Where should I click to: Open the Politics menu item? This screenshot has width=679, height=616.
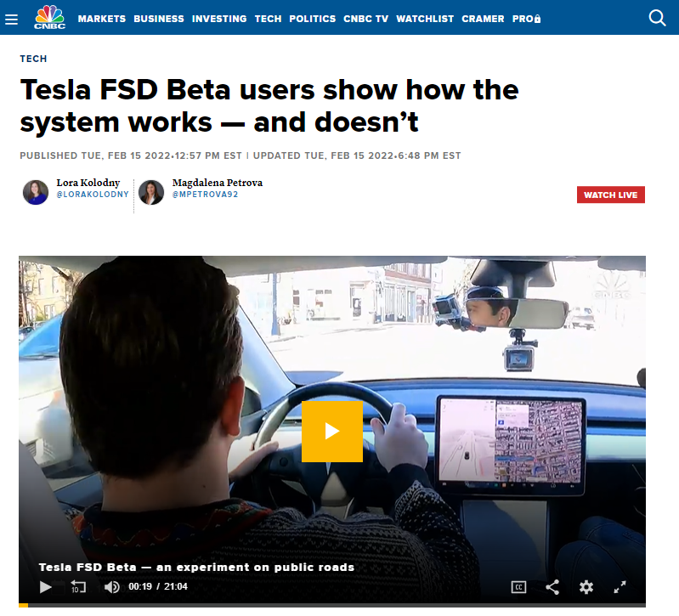click(x=312, y=19)
